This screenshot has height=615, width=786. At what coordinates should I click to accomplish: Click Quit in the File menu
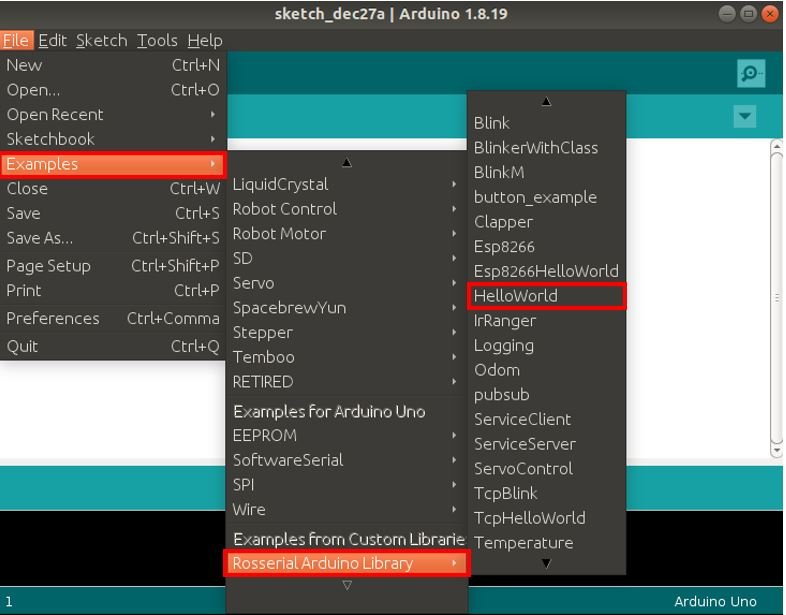(113, 346)
